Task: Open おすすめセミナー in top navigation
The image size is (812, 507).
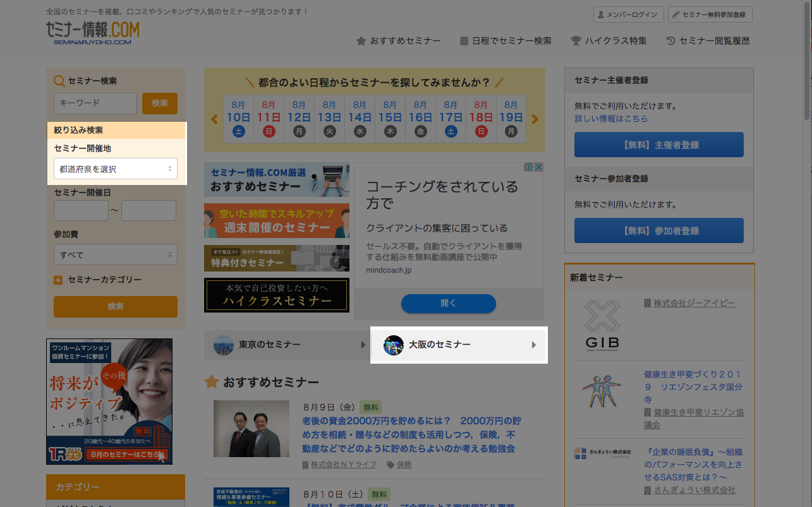Action: (x=398, y=40)
